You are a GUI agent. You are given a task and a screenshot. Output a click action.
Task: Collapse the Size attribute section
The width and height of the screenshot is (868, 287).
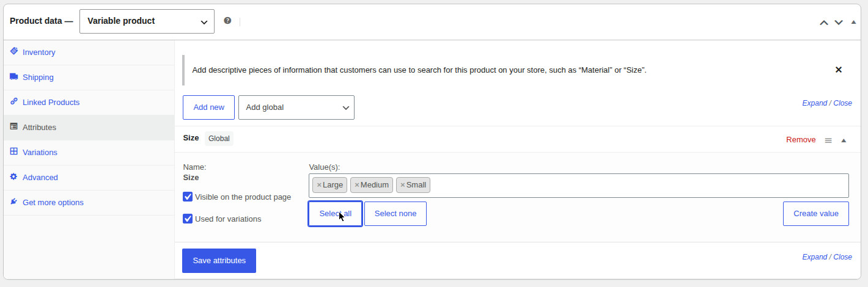tap(844, 140)
